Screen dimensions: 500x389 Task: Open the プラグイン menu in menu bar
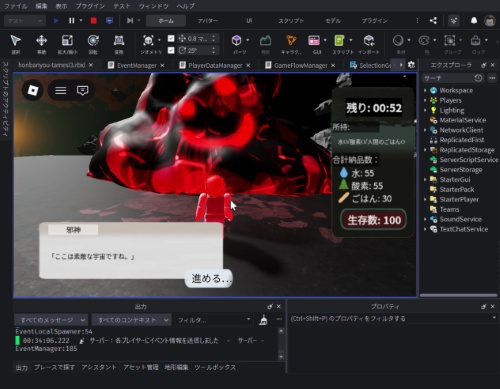(x=90, y=6)
